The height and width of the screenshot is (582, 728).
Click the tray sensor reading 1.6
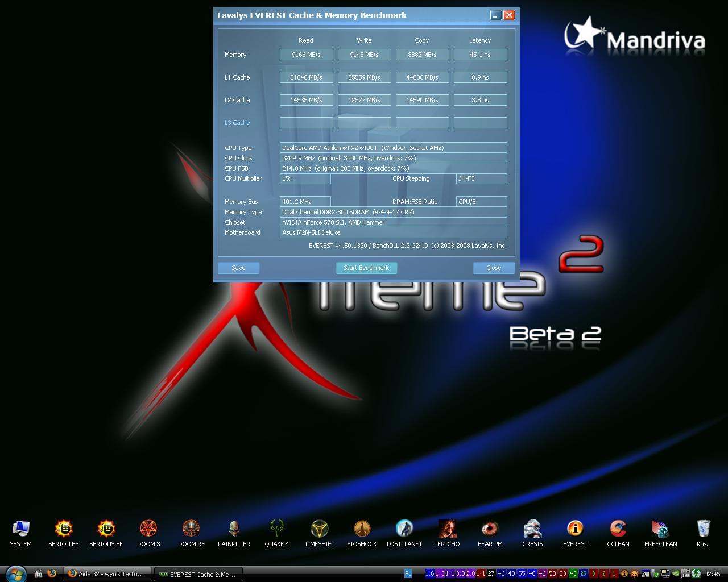click(429, 574)
